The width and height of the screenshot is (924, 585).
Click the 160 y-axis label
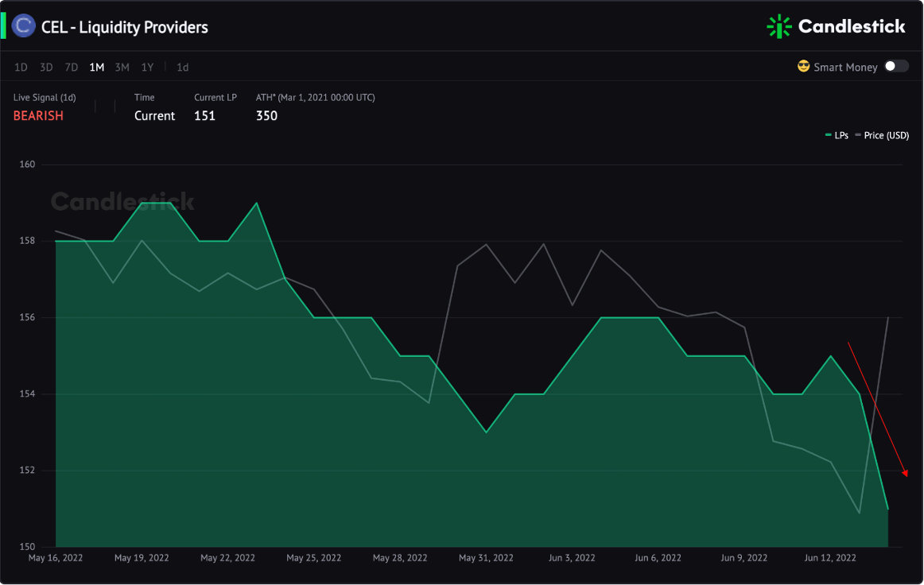pos(27,165)
